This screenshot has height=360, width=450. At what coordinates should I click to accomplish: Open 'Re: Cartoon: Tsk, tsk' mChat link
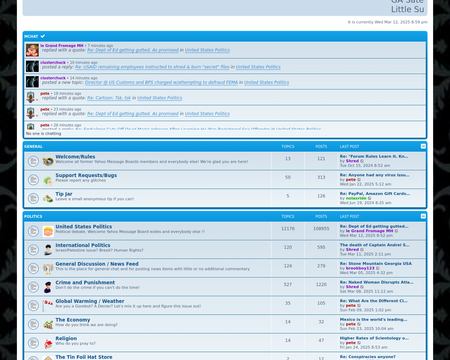click(x=109, y=98)
